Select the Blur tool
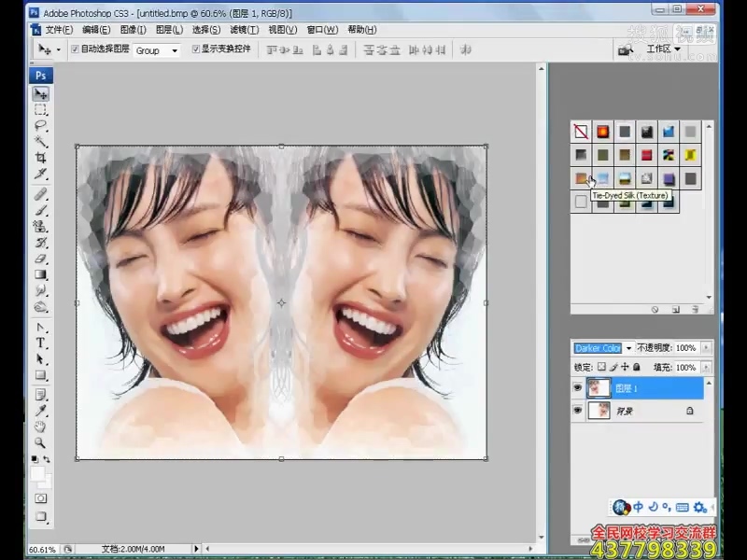This screenshot has width=747, height=560. tap(41, 290)
